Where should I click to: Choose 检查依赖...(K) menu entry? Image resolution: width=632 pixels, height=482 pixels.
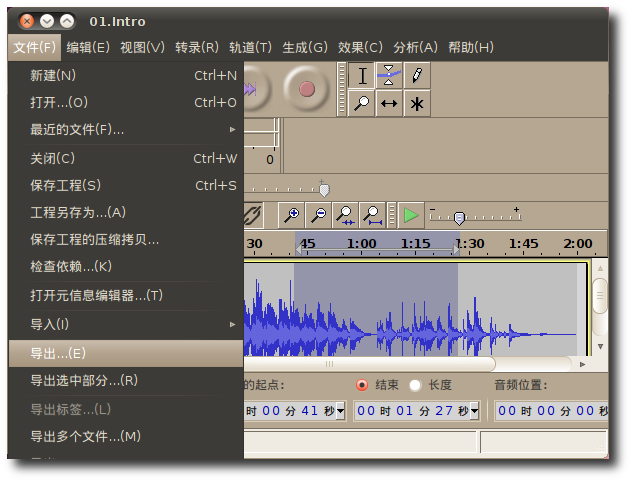coord(126,267)
